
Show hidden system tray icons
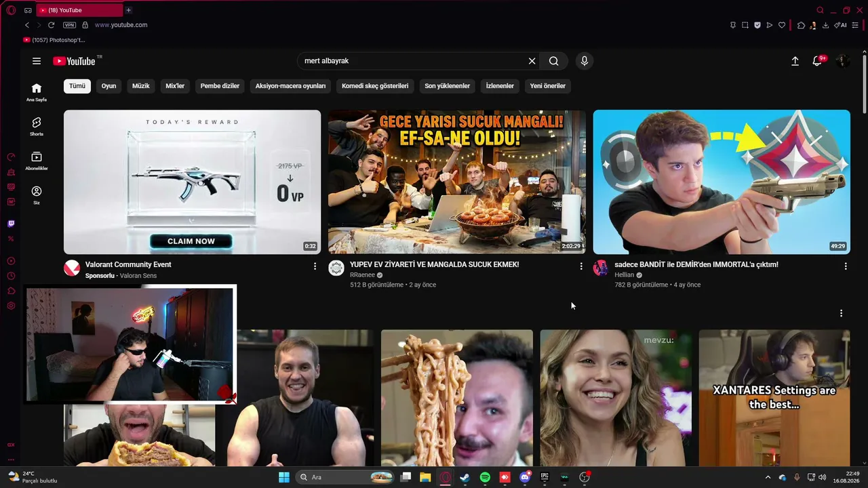click(x=768, y=477)
